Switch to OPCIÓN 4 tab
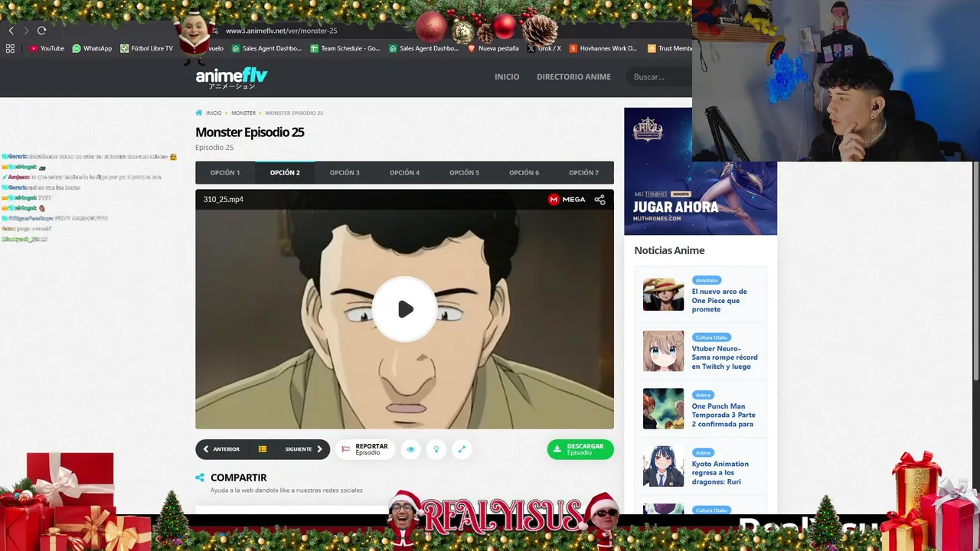This screenshot has height=551, width=980. pos(404,173)
